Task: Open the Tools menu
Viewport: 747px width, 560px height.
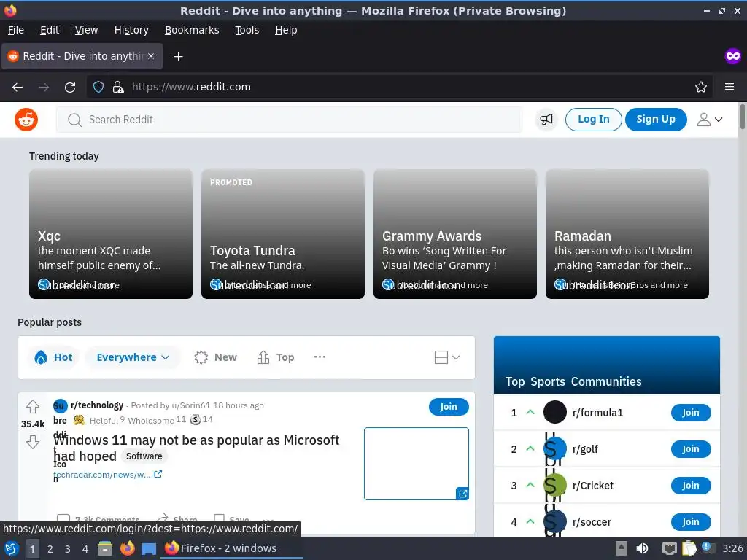Action: (x=247, y=30)
